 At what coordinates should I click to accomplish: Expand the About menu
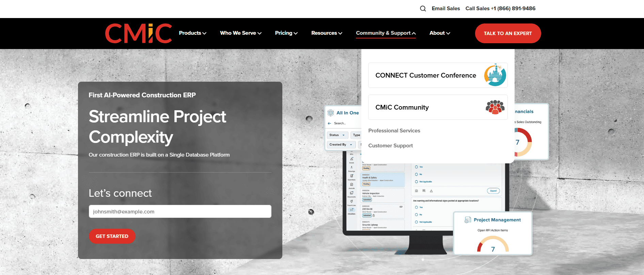(440, 33)
